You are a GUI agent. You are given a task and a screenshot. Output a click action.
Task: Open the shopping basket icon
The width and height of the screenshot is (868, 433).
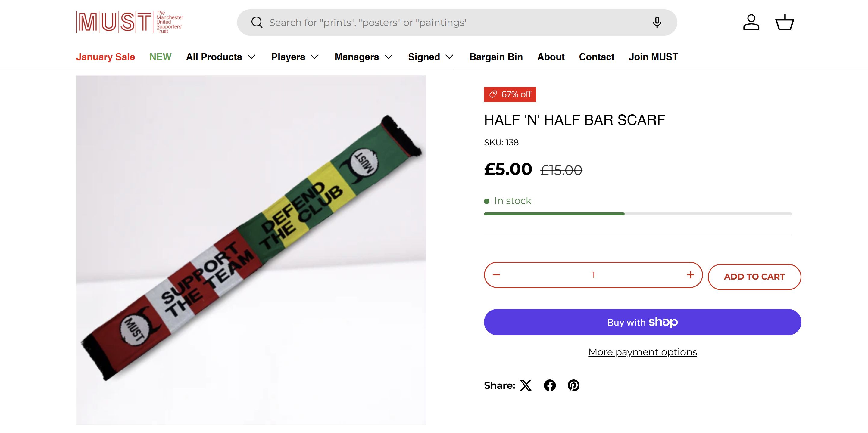785,23
